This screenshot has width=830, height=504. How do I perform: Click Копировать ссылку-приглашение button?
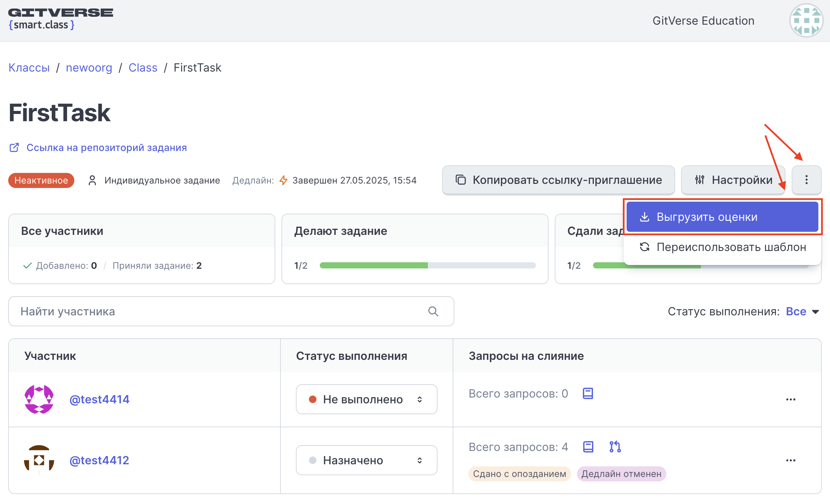coord(558,180)
